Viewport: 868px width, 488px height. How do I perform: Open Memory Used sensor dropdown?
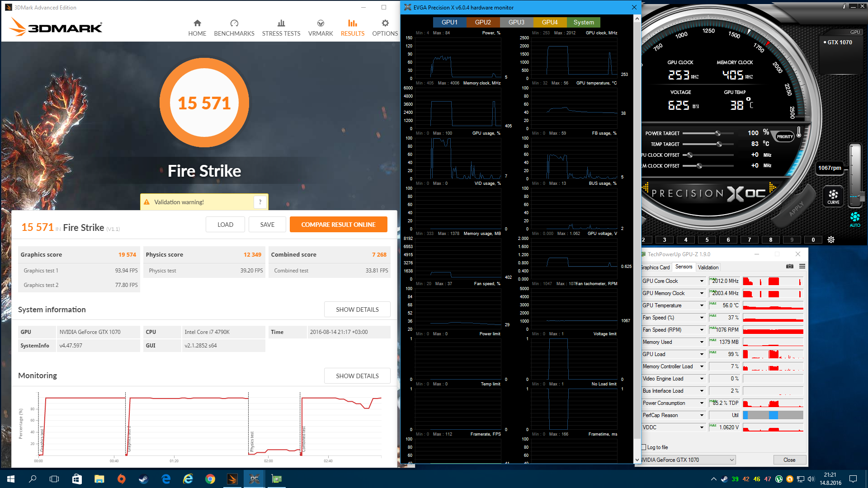coord(702,342)
